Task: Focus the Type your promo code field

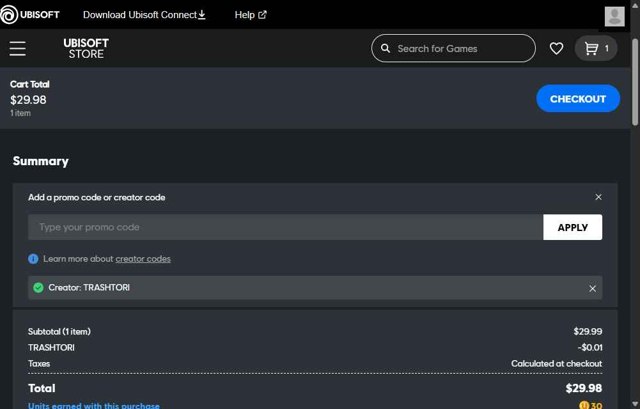Action: point(285,227)
